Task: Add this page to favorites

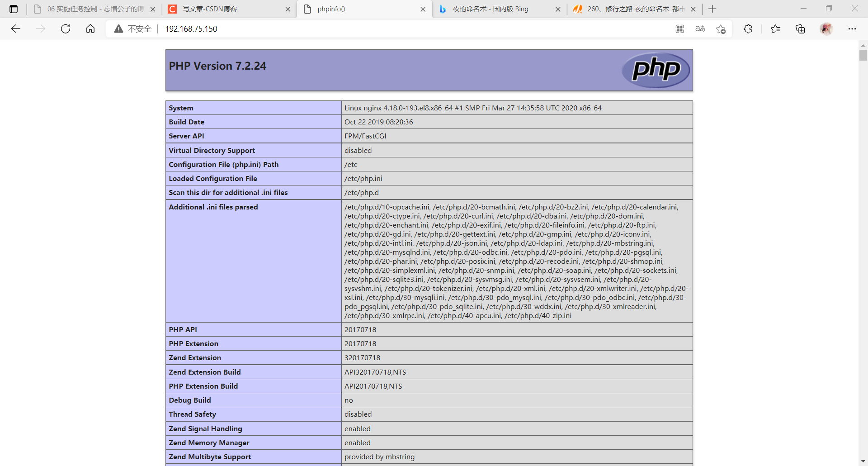Action: click(721, 29)
